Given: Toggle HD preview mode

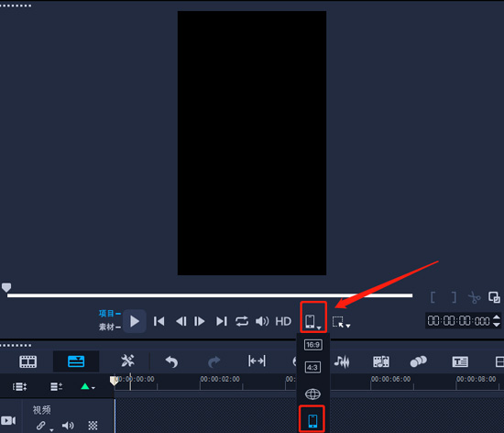Looking at the screenshot, I should [x=283, y=321].
